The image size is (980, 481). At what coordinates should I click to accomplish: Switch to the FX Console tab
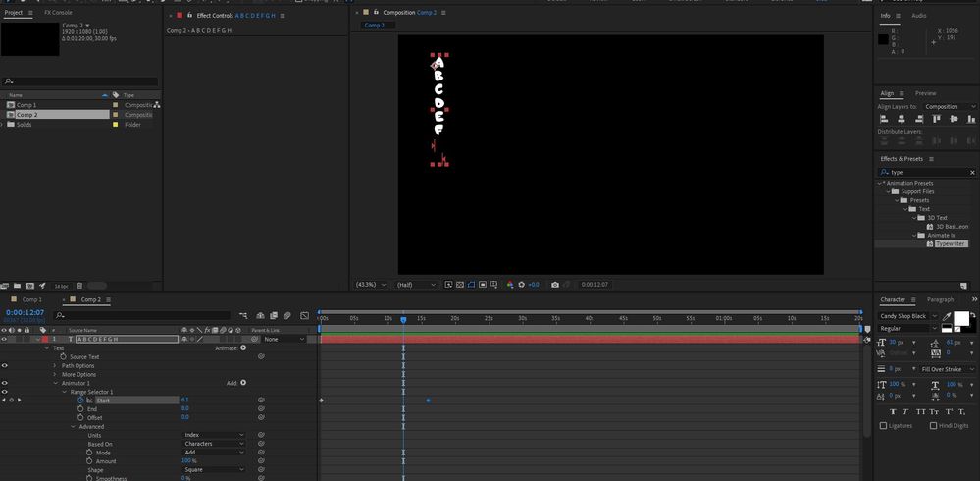58,13
